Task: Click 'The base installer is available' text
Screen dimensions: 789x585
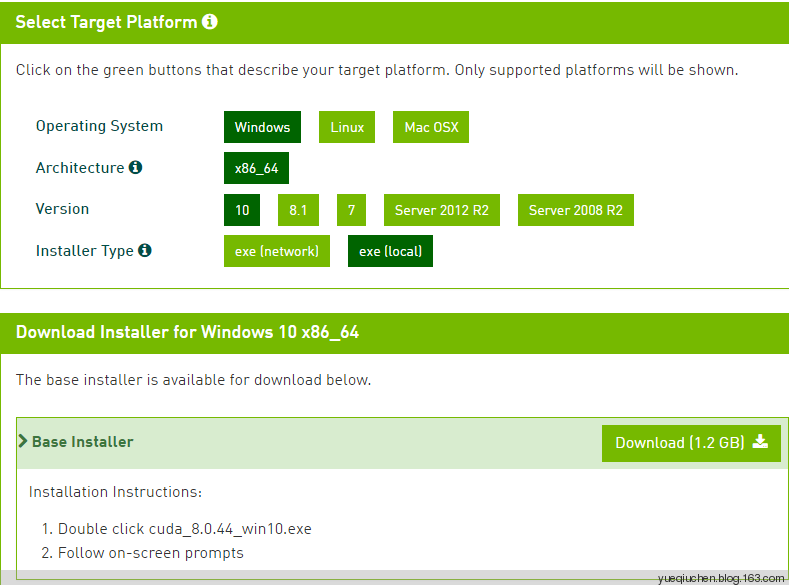Action: coord(193,380)
